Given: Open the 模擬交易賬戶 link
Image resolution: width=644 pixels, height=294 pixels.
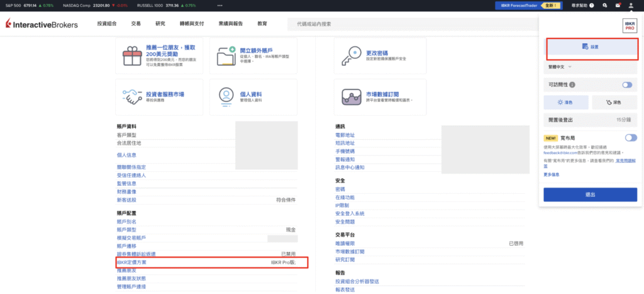Looking at the screenshot, I should (x=131, y=238).
